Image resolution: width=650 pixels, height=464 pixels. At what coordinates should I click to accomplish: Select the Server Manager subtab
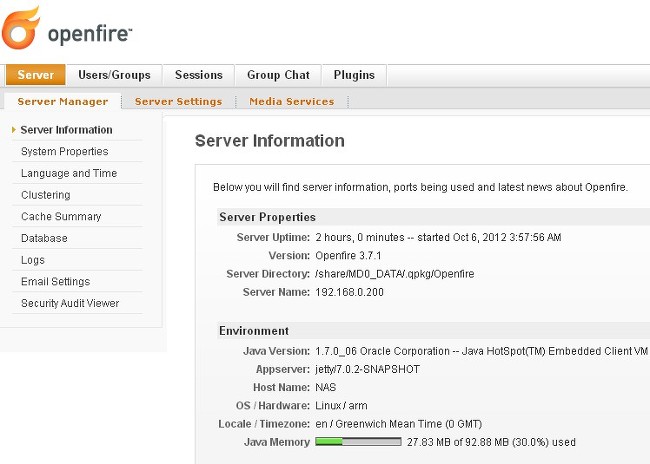coord(63,102)
